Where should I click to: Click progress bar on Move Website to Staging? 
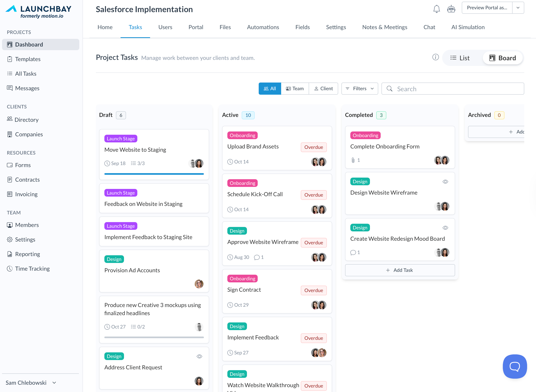(x=154, y=174)
